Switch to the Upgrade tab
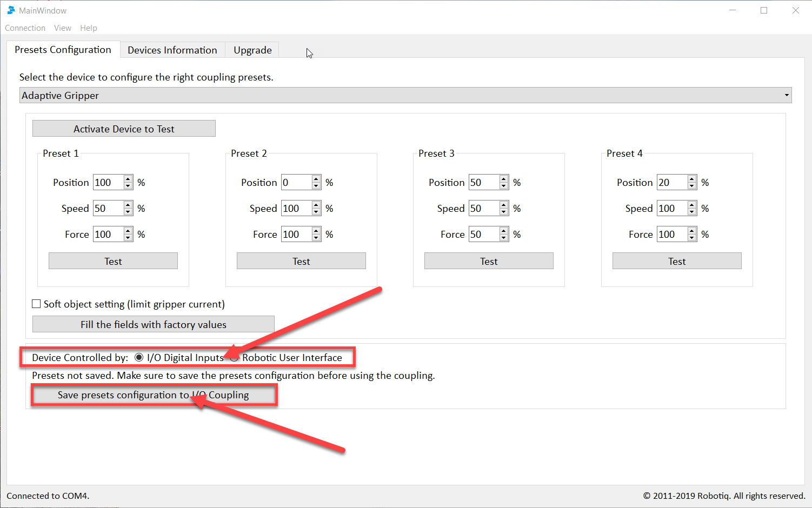Viewport: 812px width, 508px height. point(252,50)
